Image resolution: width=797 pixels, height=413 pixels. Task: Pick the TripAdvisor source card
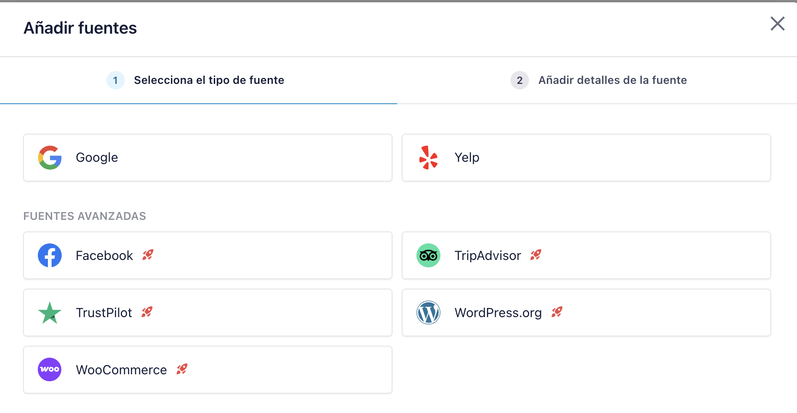tap(586, 256)
